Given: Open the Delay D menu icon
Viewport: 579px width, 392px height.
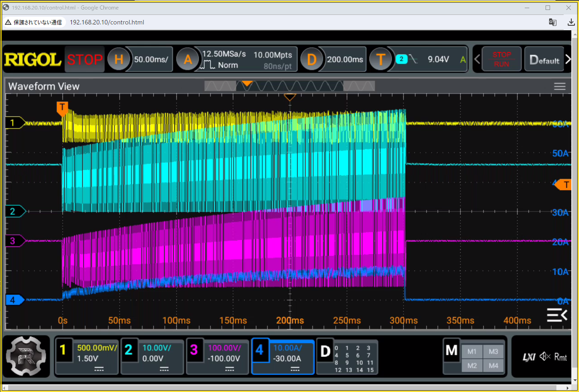Looking at the screenshot, I should [312, 59].
